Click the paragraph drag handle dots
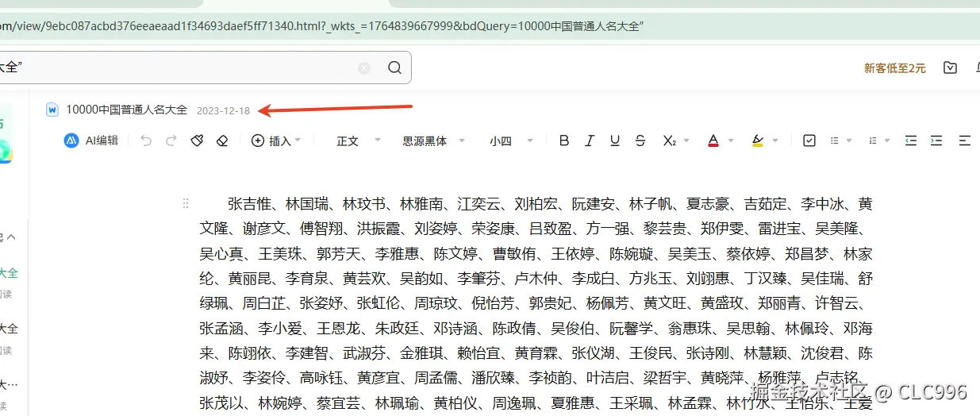Screen dimensions: 980x416 (x=186, y=203)
